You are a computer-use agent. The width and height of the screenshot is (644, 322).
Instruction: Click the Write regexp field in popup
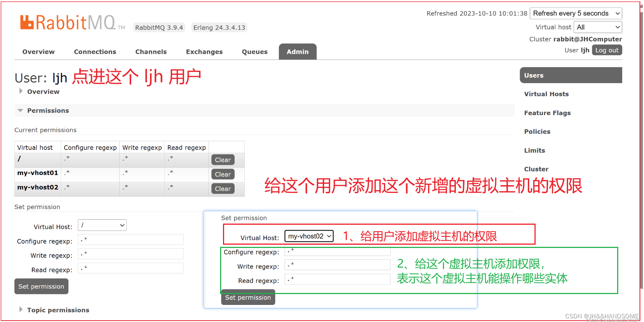pyautogui.click(x=337, y=265)
